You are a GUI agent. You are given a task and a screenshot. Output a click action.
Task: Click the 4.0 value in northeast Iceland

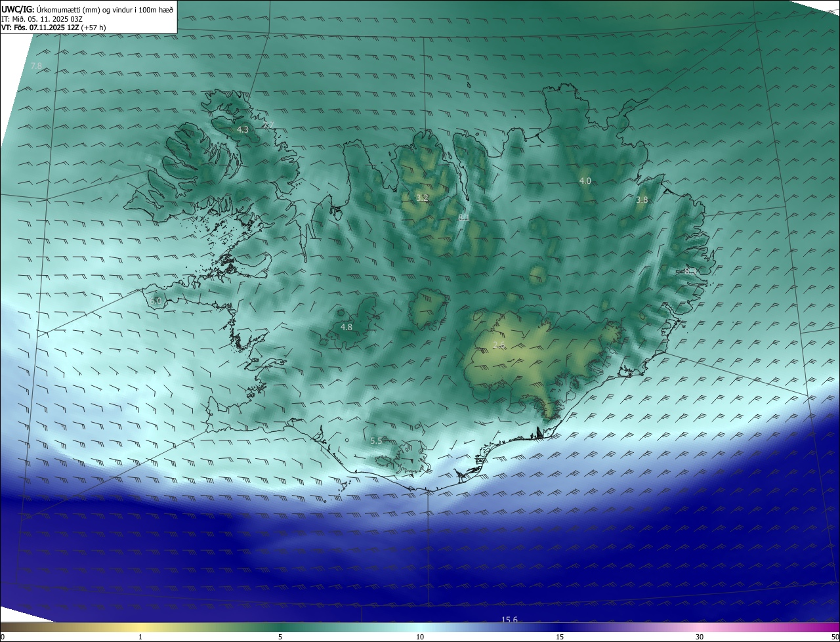click(x=585, y=181)
